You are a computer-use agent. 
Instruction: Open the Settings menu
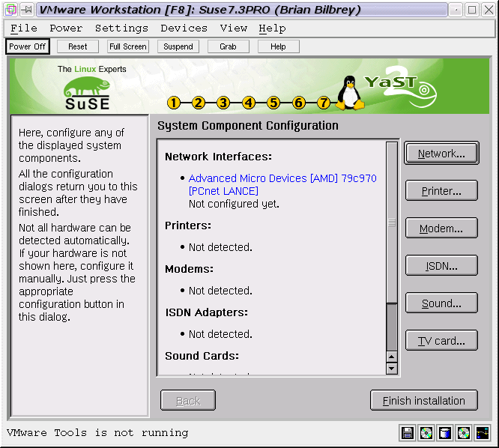tap(121, 28)
